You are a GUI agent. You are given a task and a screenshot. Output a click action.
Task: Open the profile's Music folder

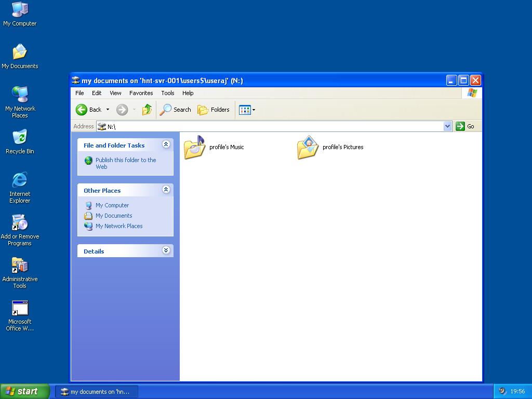click(x=193, y=147)
